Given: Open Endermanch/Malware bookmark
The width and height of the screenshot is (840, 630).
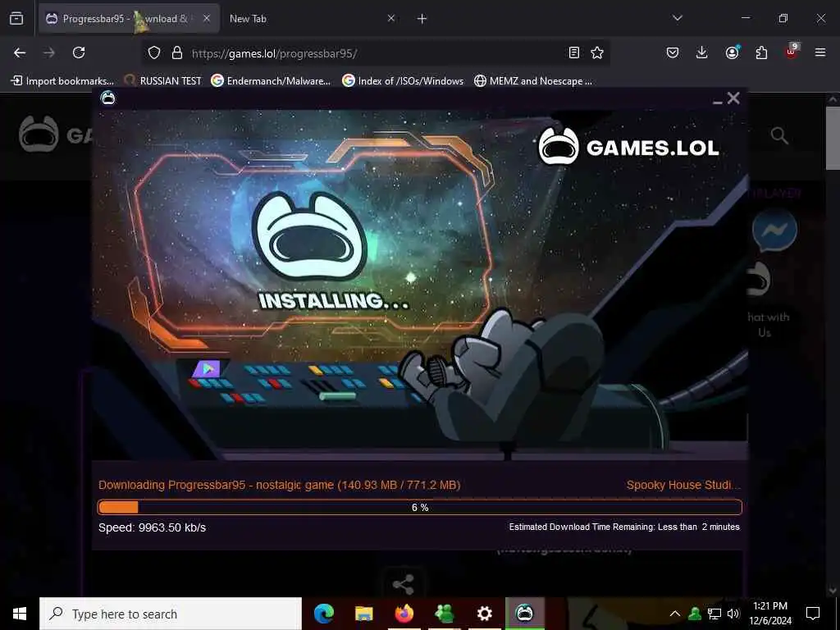Looking at the screenshot, I should point(271,81).
